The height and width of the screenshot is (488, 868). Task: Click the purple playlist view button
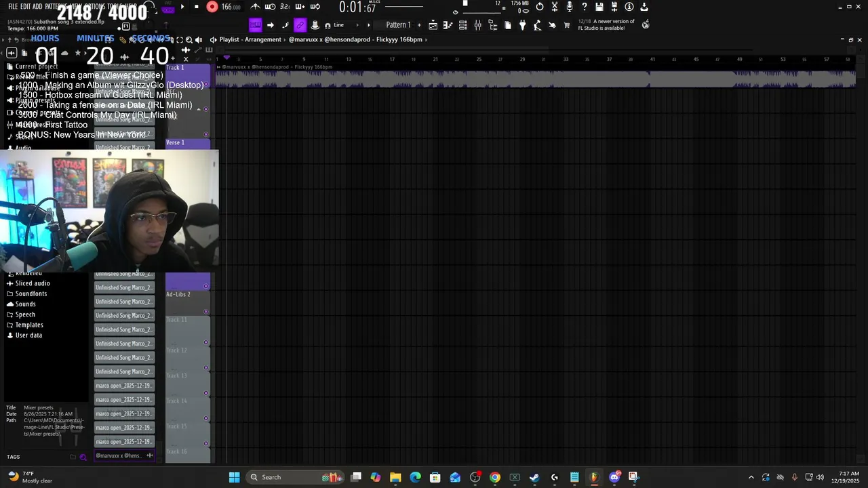255,25
